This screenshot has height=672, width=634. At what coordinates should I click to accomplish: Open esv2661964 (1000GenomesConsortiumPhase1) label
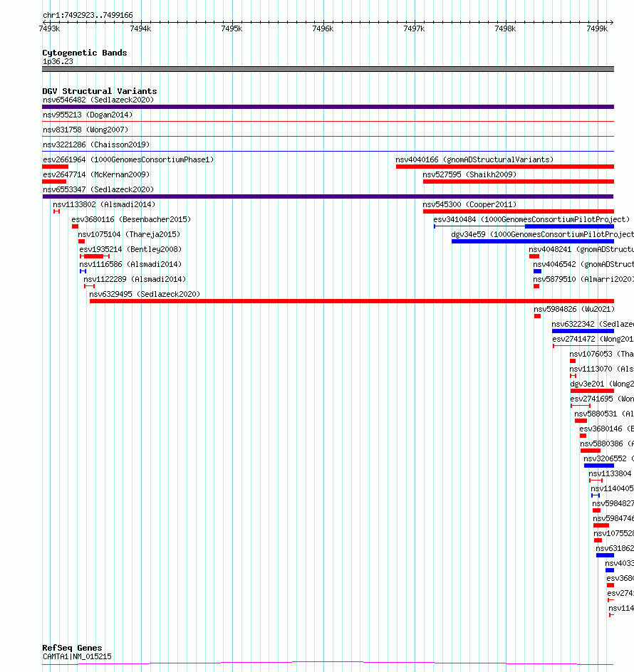click(128, 160)
